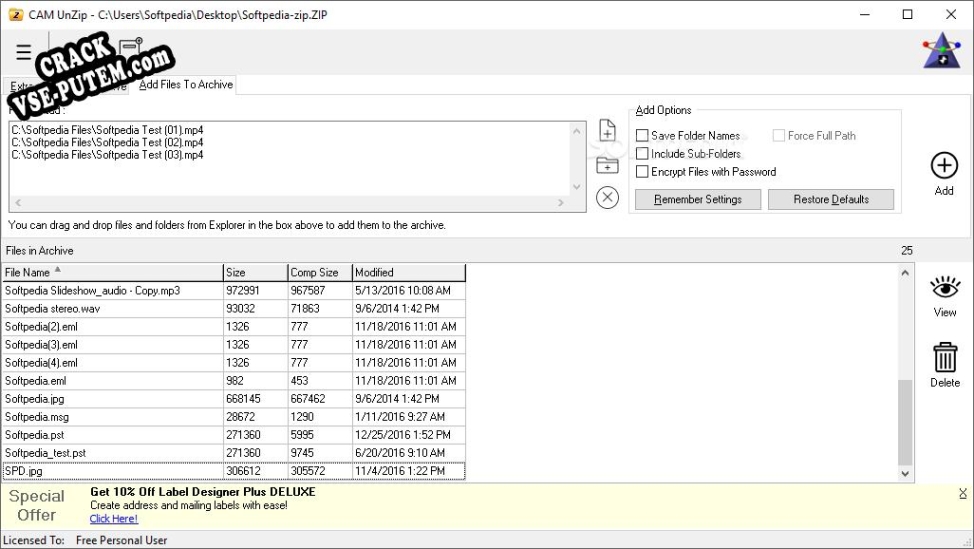Click files box scroll down arrow
The width and height of the screenshot is (974, 549).
[576, 187]
